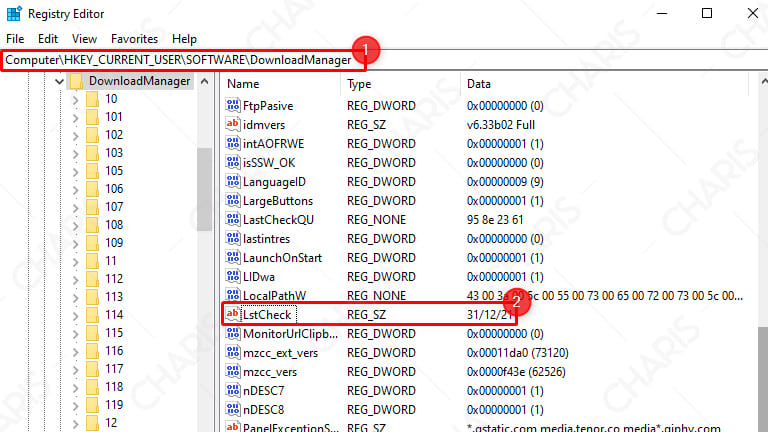Click folder icon of key 105
The image size is (768, 432).
pos(92,171)
